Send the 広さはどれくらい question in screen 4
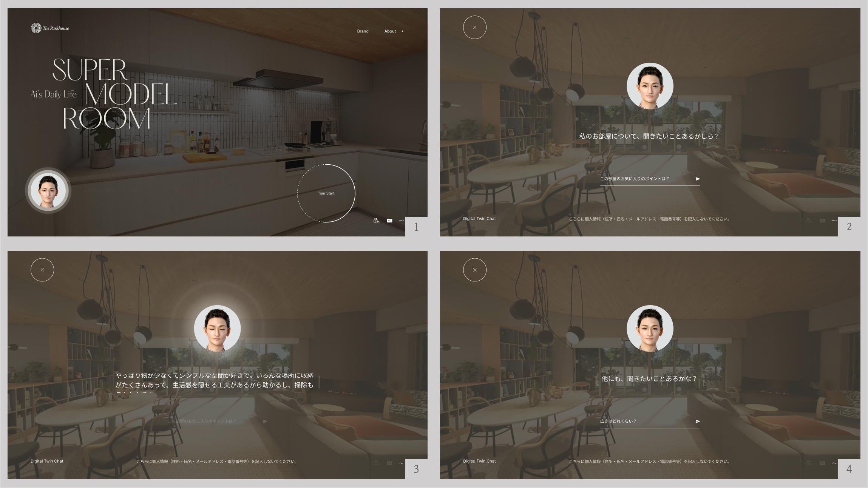Image resolution: width=868 pixels, height=488 pixels. pyautogui.click(x=698, y=422)
